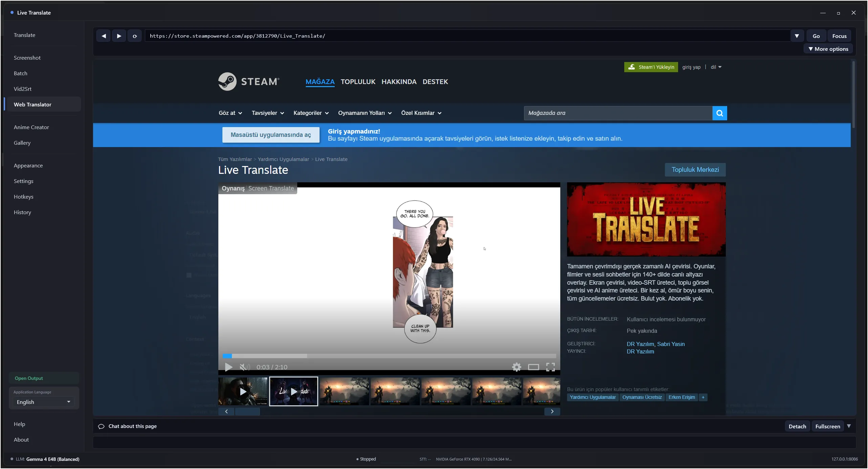Click the Steam logo
868x469 pixels.
click(x=249, y=81)
